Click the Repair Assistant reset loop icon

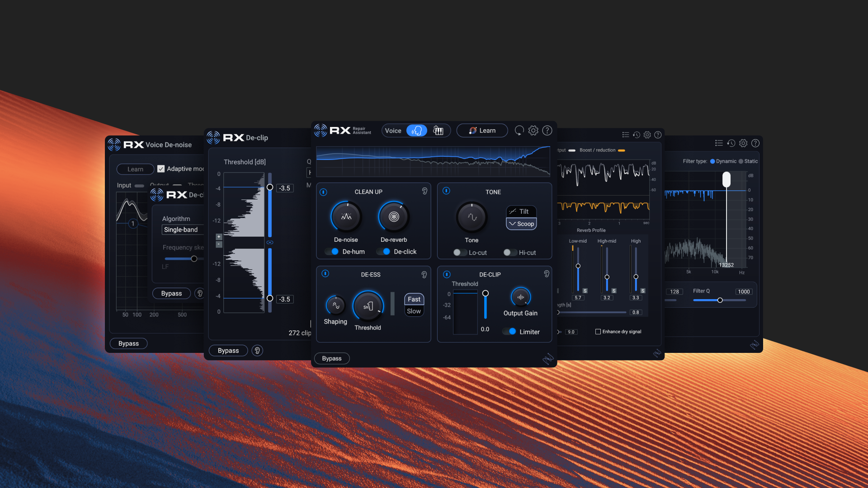[519, 131]
